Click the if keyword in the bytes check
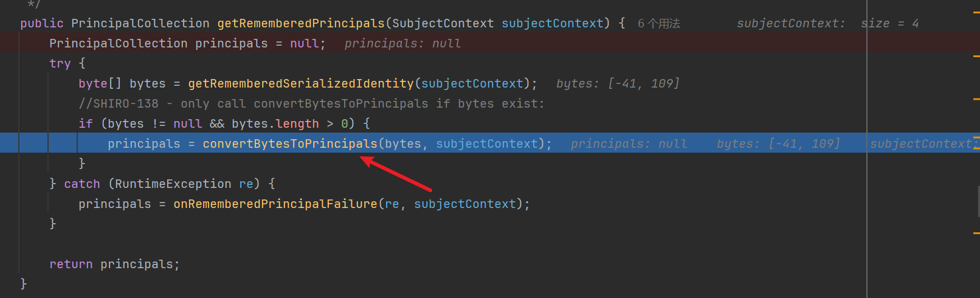Viewport: 980px width, 298px height. click(x=86, y=124)
